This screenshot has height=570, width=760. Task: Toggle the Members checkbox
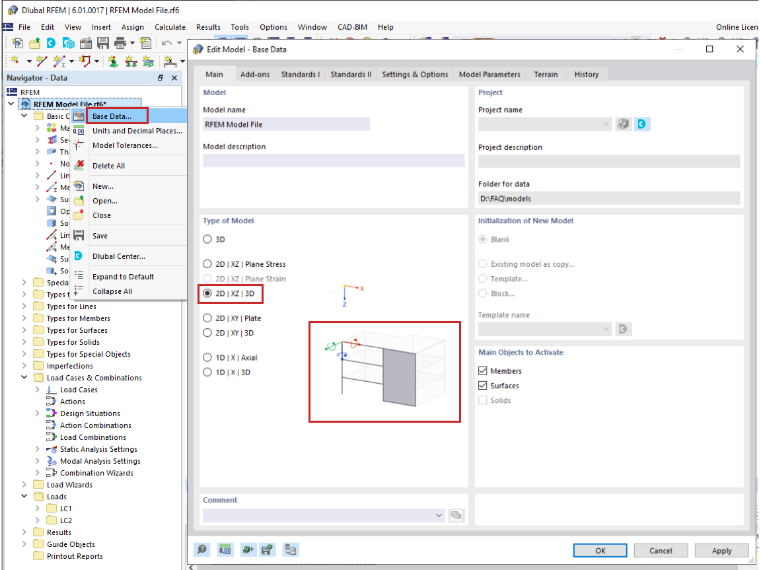[482, 371]
